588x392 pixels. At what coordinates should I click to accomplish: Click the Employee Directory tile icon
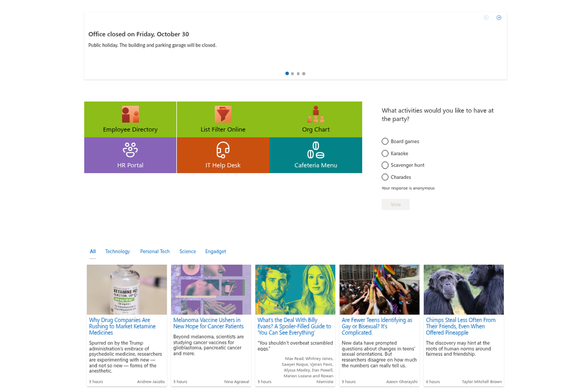pyautogui.click(x=130, y=114)
